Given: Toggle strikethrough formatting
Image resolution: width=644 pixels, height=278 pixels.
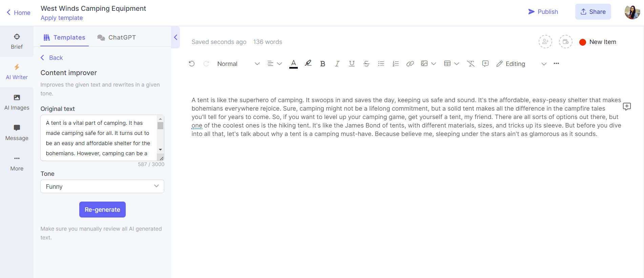Looking at the screenshot, I should pos(366,64).
